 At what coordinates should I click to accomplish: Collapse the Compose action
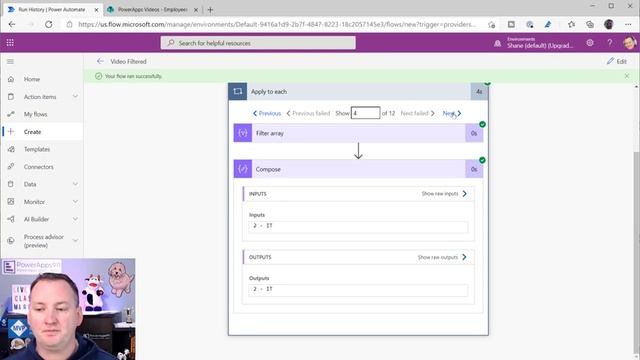click(x=358, y=169)
